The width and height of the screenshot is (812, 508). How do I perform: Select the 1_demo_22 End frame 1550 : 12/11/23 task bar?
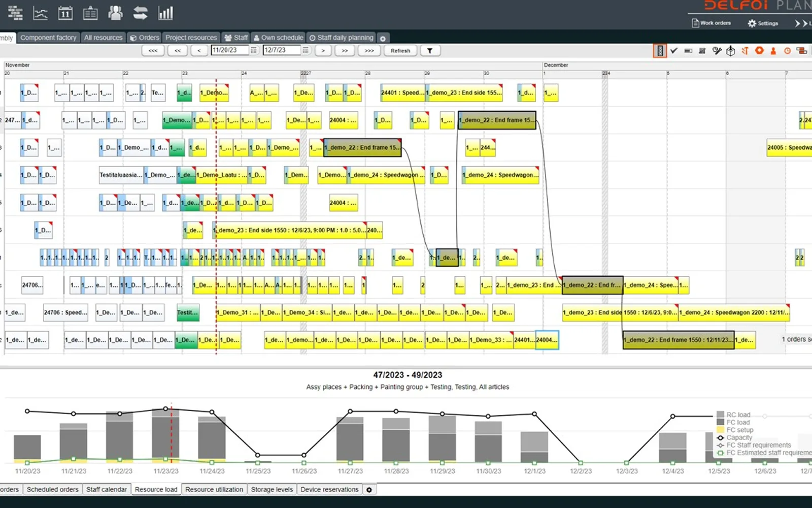679,340
